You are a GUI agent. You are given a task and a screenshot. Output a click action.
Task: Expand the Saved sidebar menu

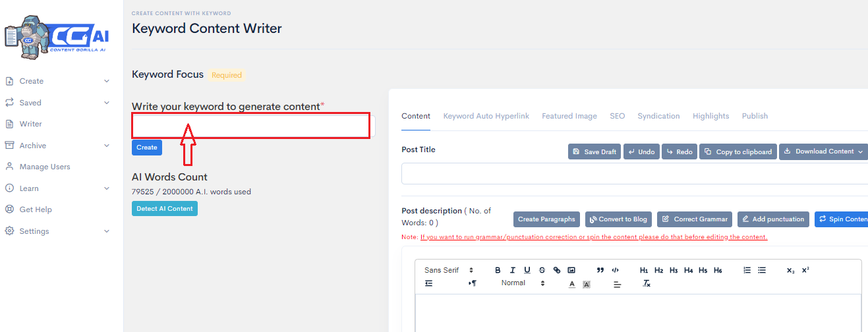(x=56, y=103)
